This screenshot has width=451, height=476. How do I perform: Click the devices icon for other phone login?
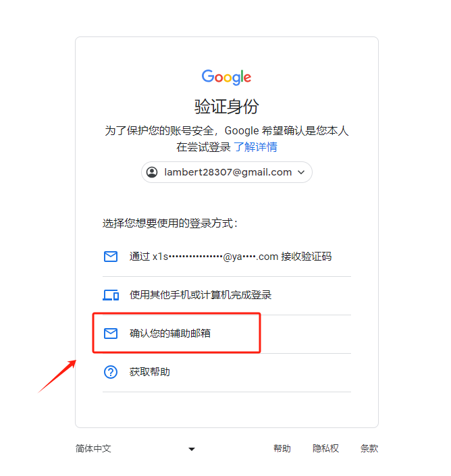(111, 295)
